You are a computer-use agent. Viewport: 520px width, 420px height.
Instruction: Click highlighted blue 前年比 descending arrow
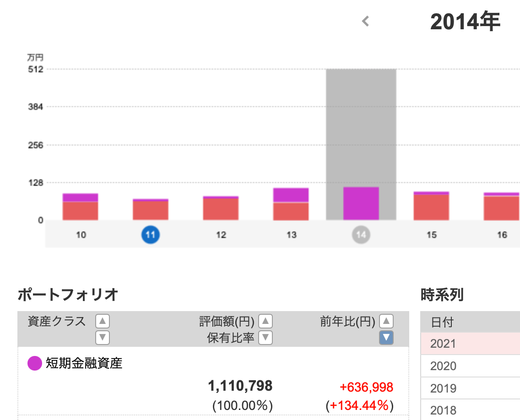click(x=386, y=338)
